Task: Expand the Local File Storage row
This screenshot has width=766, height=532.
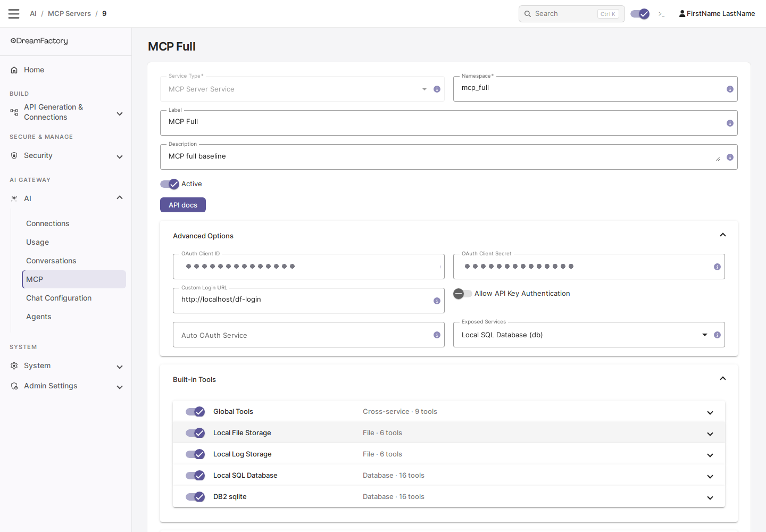Action: [x=710, y=434]
